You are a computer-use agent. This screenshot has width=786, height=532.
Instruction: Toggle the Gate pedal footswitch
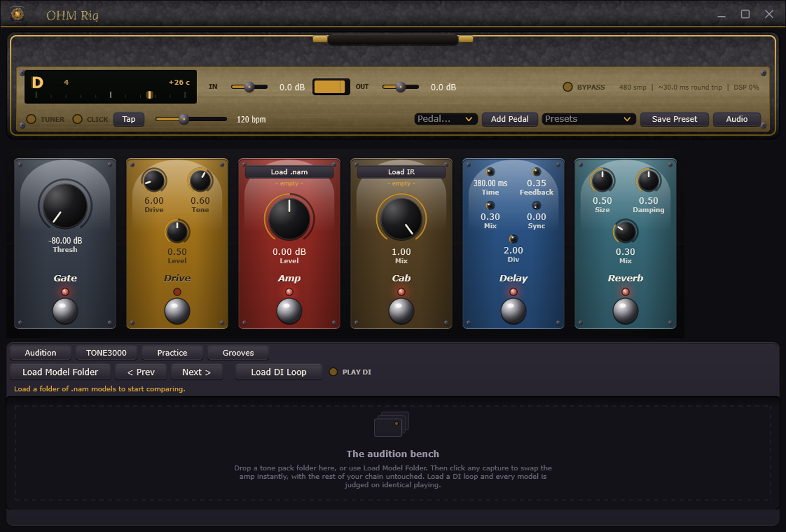[x=65, y=311]
